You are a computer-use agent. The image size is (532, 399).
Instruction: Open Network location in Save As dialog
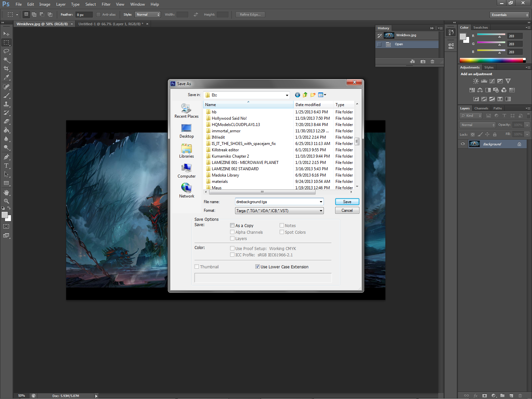tap(187, 191)
